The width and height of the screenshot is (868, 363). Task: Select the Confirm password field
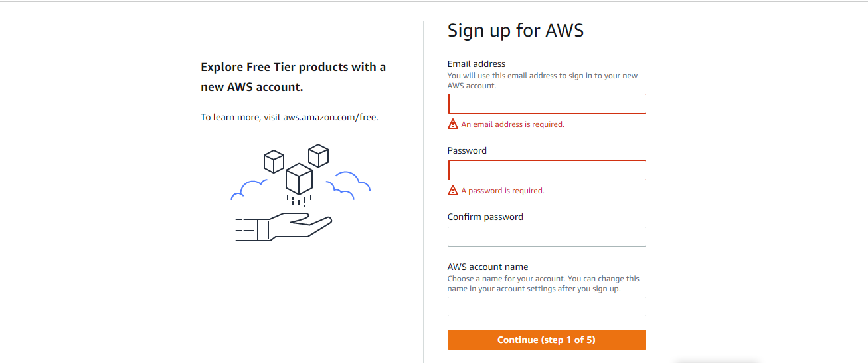coord(547,237)
